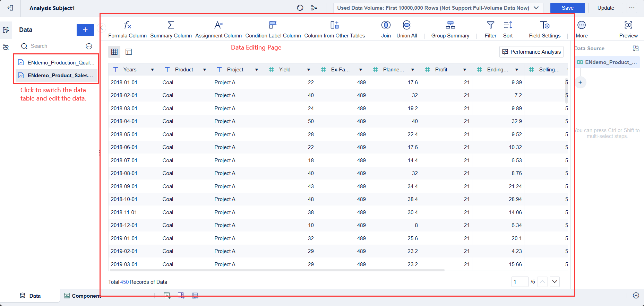The image size is (644, 306).
Task: Click the Filter tool
Action: click(490, 29)
